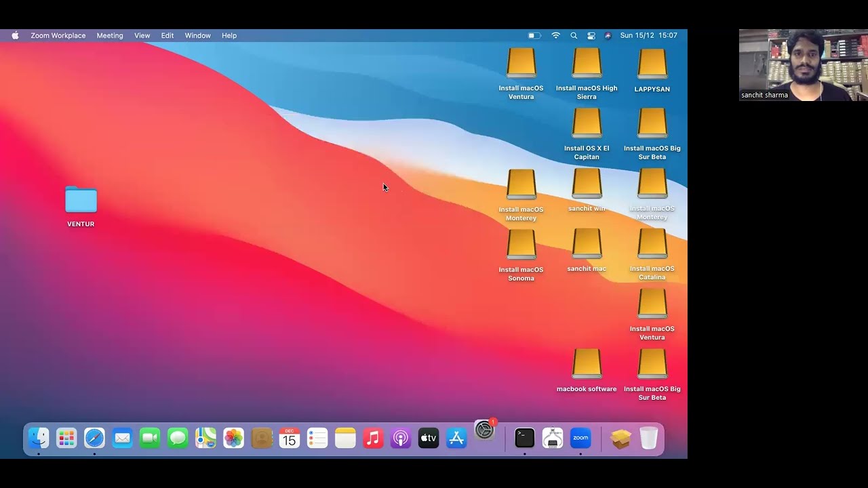
Task: Open Maps in the Dock
Action: click(205, 439)
